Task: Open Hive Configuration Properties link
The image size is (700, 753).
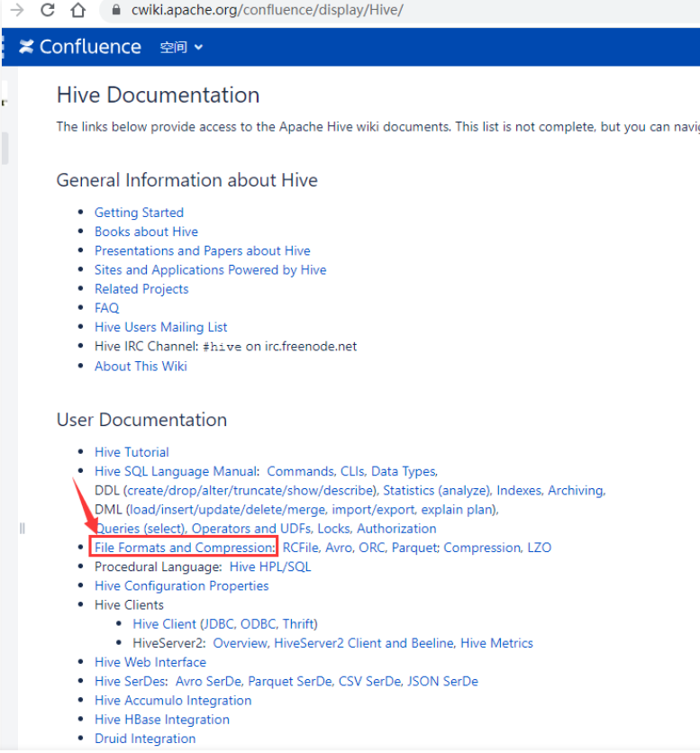Action: tap(182, 586)
